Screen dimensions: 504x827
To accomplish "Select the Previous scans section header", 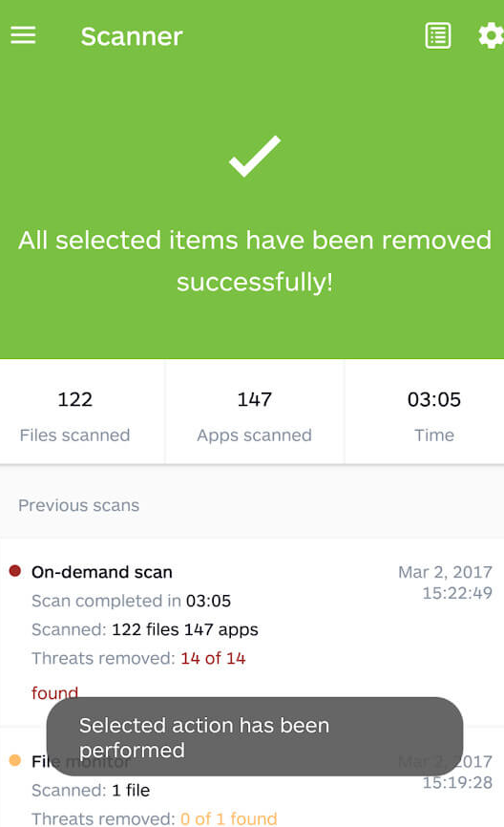I will point(79,505).
